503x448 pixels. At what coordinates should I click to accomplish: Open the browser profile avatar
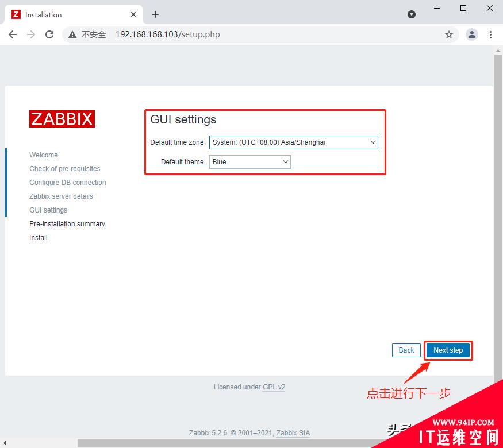(x=472, y=34)
